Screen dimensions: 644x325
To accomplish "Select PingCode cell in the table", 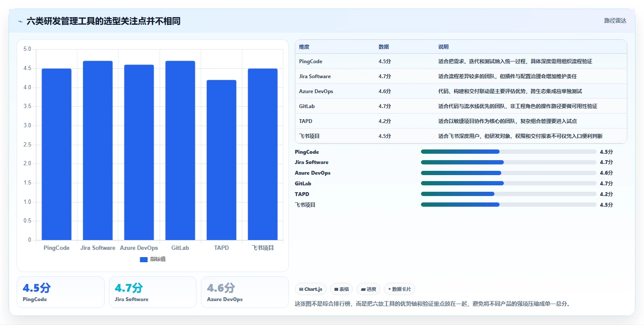I will 311,61.
